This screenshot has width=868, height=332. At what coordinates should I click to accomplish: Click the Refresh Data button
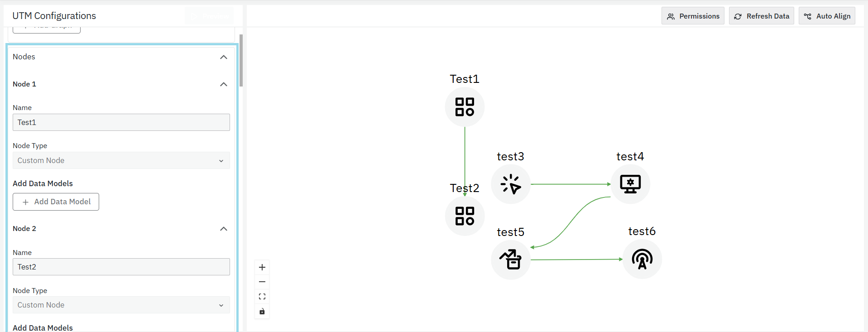[761, 16]
